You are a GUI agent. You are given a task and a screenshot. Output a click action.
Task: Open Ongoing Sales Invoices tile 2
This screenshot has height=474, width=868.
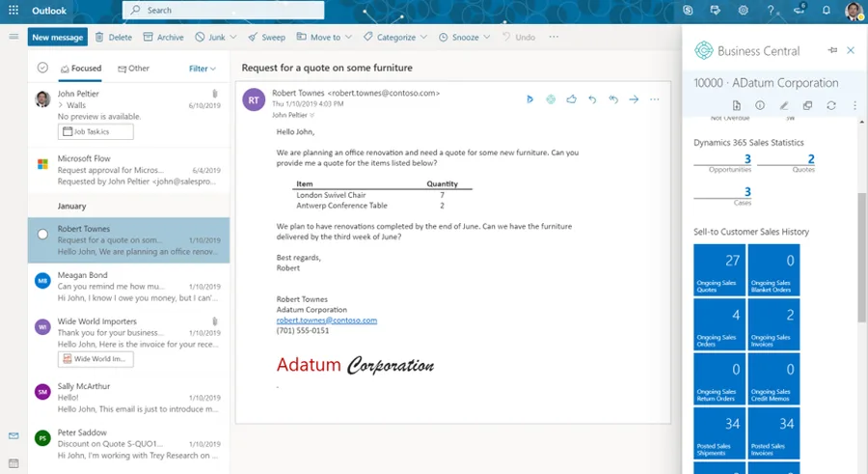(773, 324)
